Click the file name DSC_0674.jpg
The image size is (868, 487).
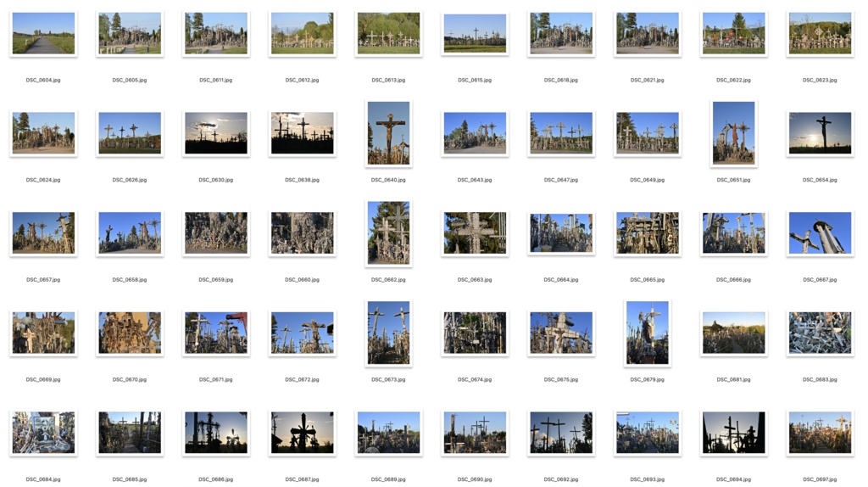[x=475, y=379]
